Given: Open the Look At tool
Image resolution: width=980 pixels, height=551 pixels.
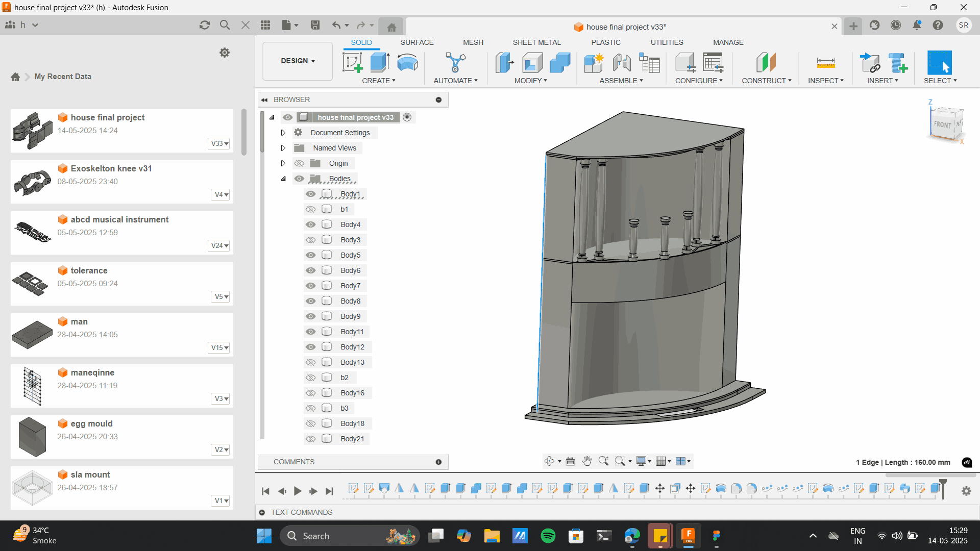Looking at the screenshot, I should (x=570, y=461).
